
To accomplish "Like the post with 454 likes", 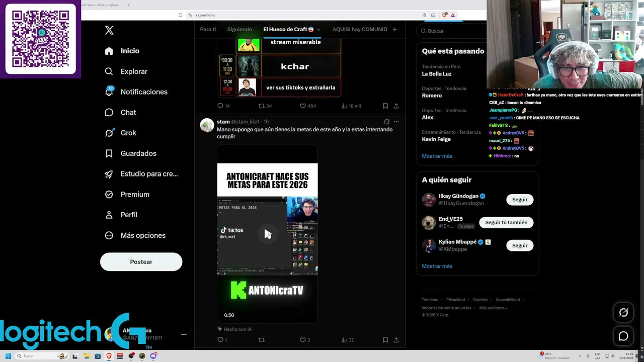I will click(x=307, y=106).
